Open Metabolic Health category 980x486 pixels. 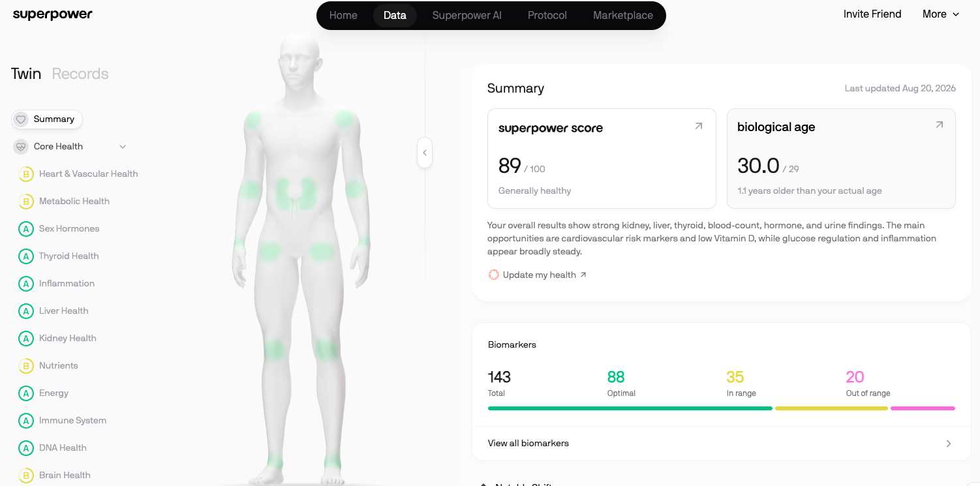tap(74, 202)
